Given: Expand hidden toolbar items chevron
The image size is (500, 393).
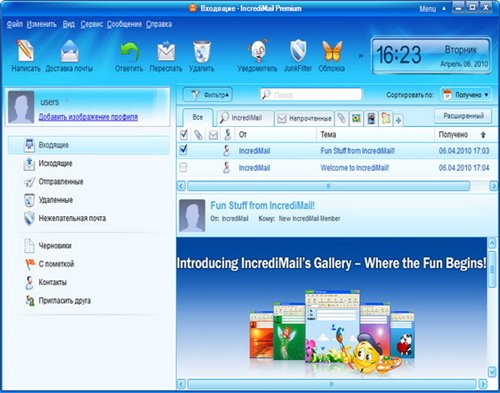Looking at the screenshot, I should (361, 56).
